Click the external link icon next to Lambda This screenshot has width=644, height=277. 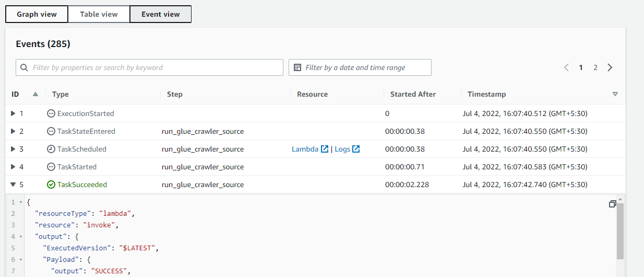coord(325,149)
